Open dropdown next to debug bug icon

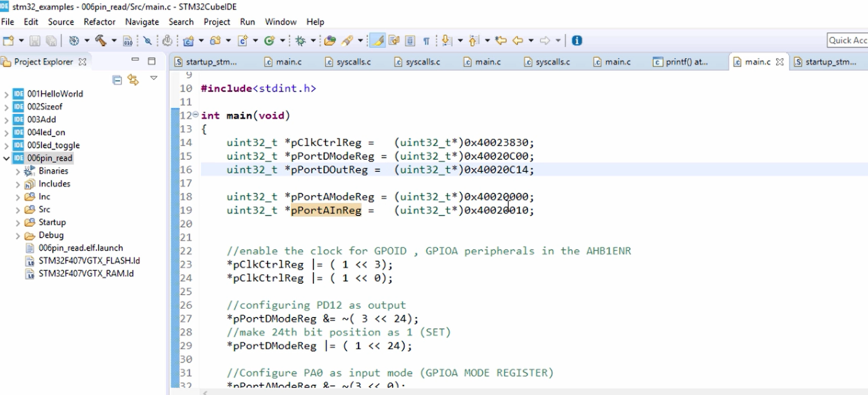coord(314,41)
